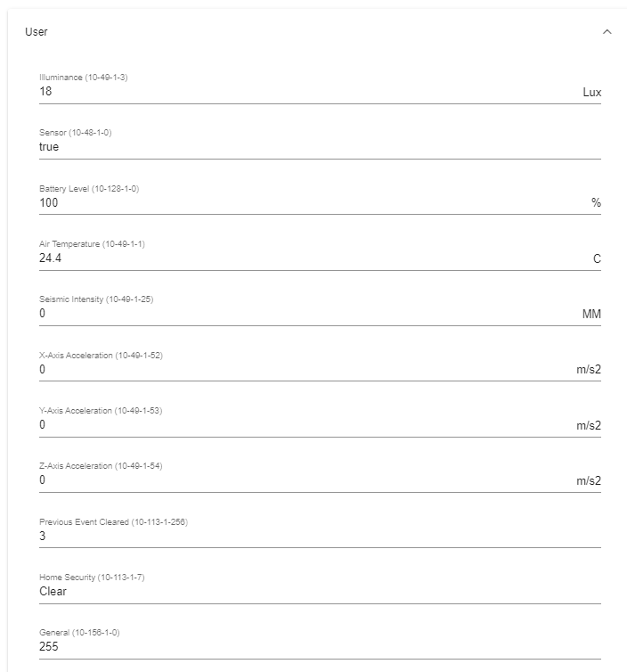
Task: Click the Lux unit suffix
Action: [592, 92]
